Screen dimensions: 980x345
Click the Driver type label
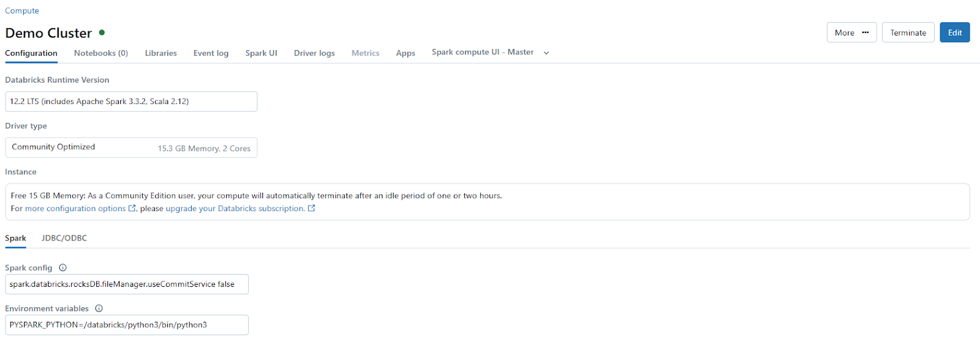pyautogui.click(x=26, y=126)
